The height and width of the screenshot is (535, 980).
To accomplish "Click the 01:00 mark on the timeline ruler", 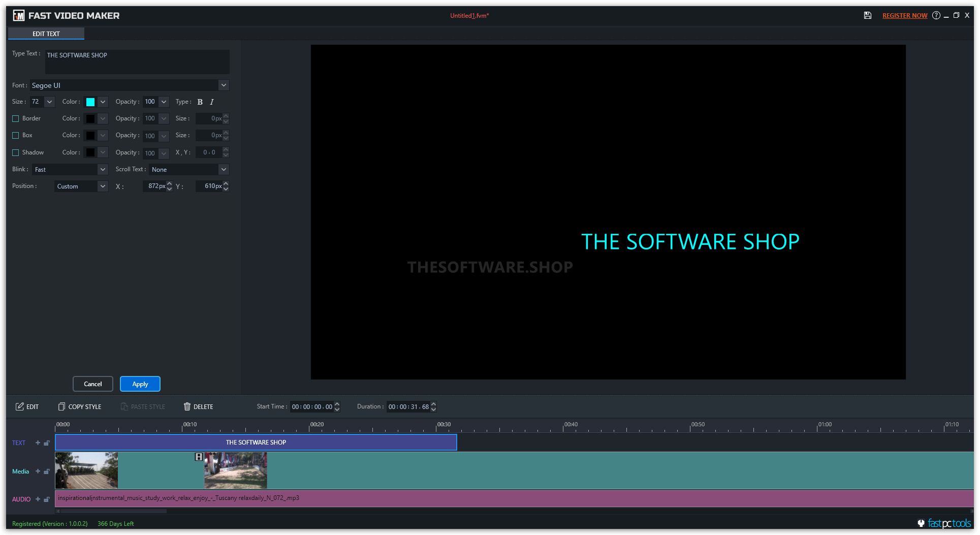I will coord(825,424).
